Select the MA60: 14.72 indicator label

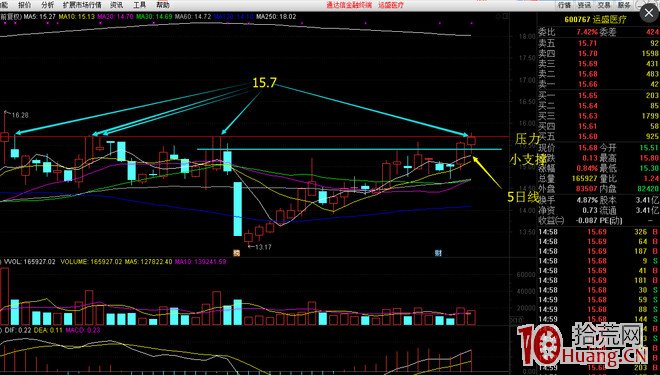[193, 17]
